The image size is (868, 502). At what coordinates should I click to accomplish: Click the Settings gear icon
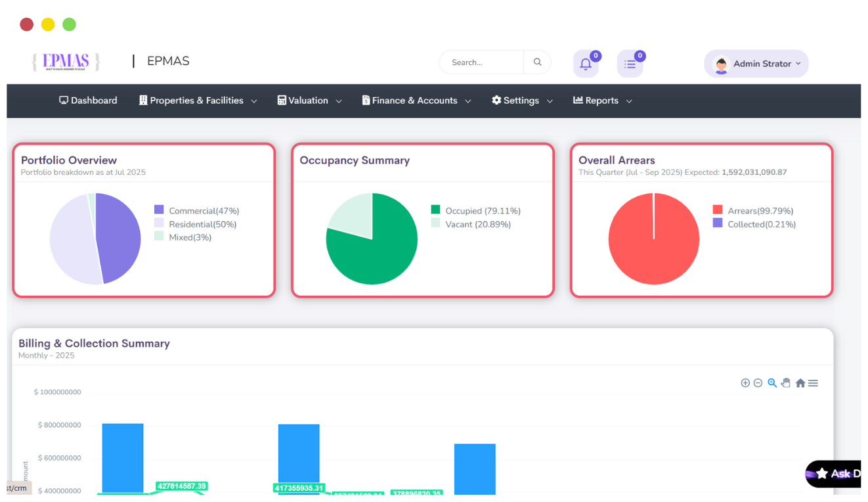click(x=496, y=101)
